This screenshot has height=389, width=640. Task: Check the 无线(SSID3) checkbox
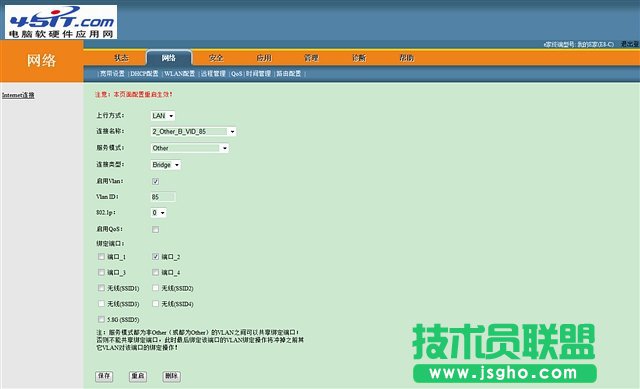[x=101, y=304]
